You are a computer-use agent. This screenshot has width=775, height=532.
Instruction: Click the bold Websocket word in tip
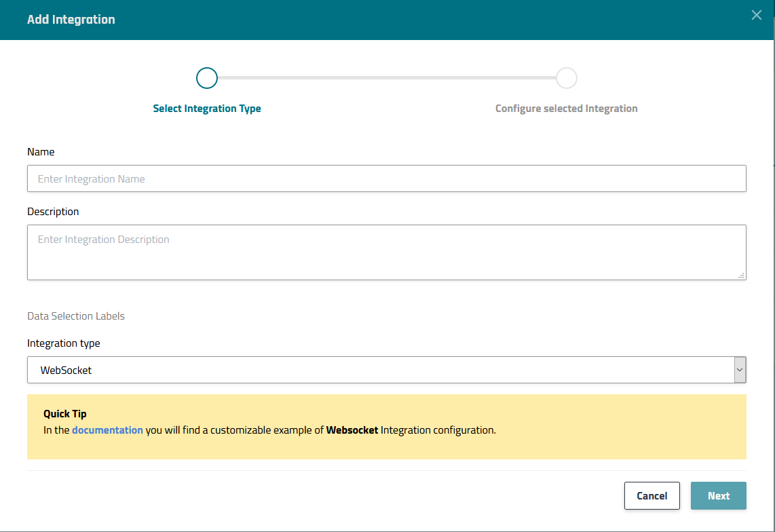[x=352, y=430]
